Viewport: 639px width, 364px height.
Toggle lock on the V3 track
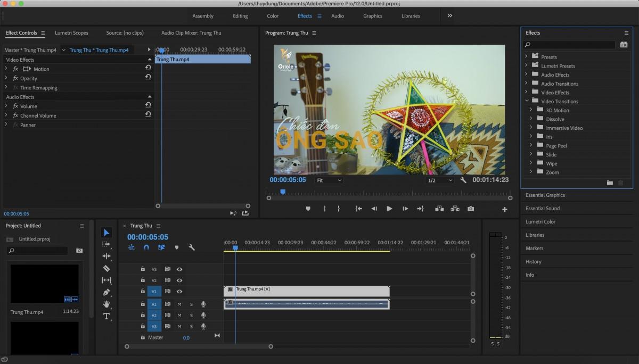pyautogui.click(x=143, y=269)
